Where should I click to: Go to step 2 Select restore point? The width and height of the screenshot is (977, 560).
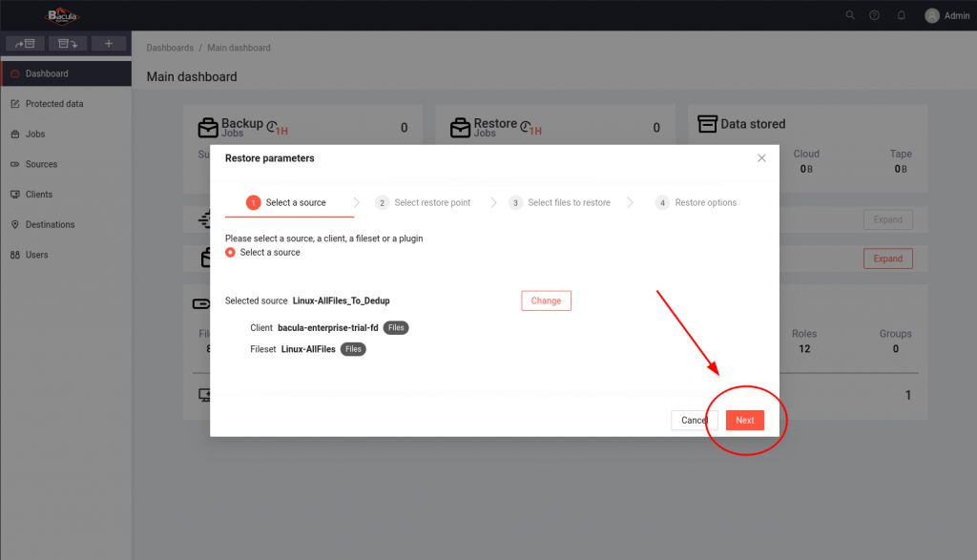[426, 202]
